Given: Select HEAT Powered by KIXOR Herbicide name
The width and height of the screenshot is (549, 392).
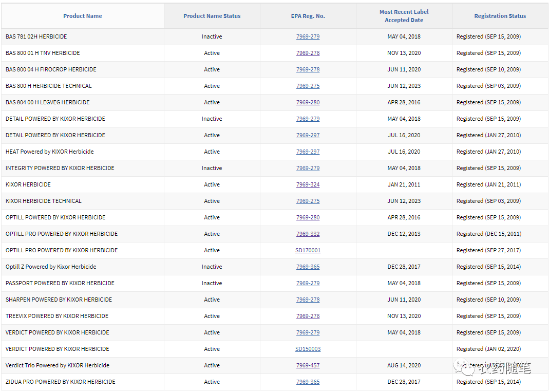Looking at the screenshot, I should click(x=50, y=152).
